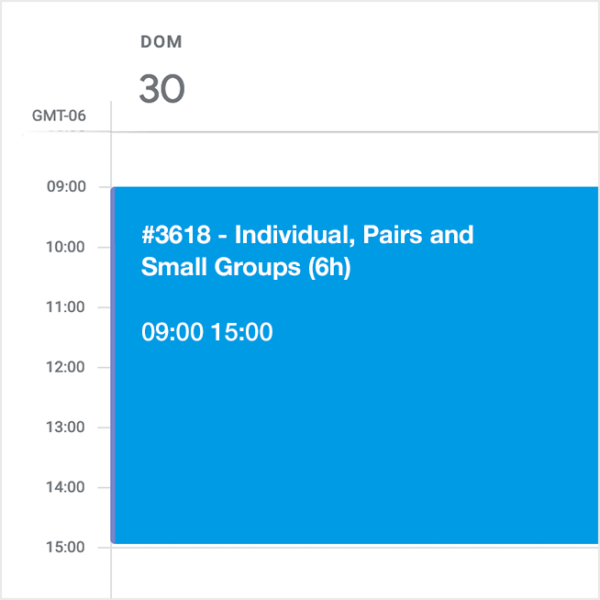Click the 13:00 hour label in time gutter

click(65, 427)
